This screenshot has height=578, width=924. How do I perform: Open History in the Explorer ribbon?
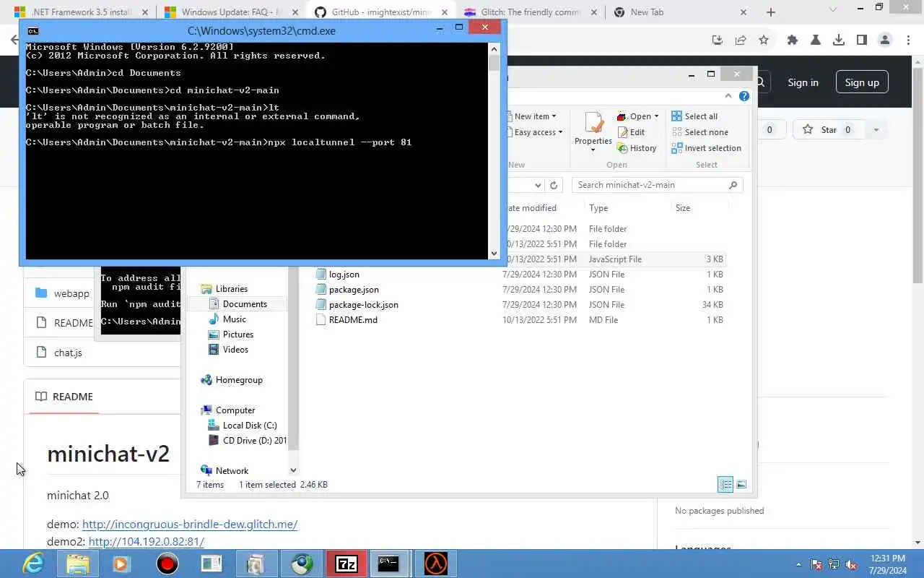click(637, 148)
